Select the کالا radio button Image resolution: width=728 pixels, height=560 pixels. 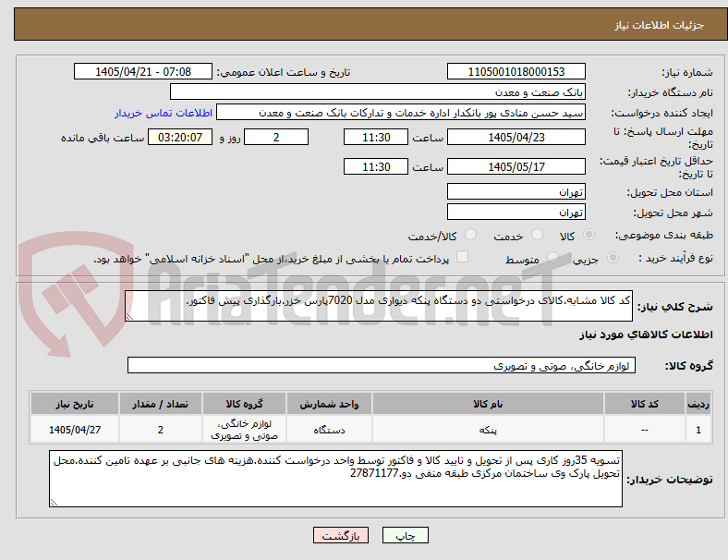[x=588, y=235]
